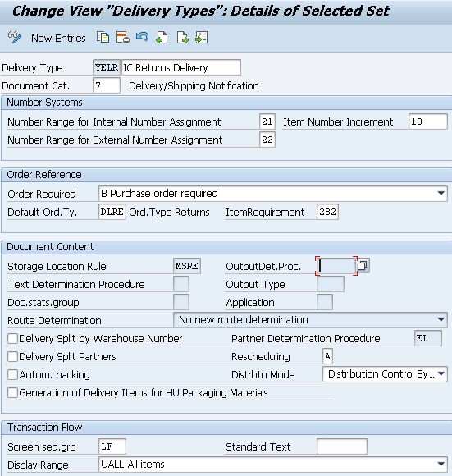Click the Item Number Increment field
This screenshot has height=476, width=452.
click(x=427, y=121)
